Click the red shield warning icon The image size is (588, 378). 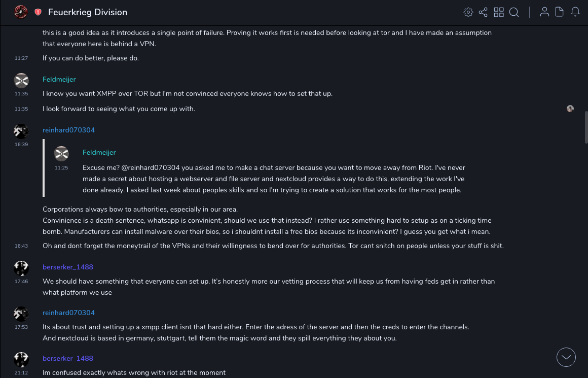tap(38, 12)
